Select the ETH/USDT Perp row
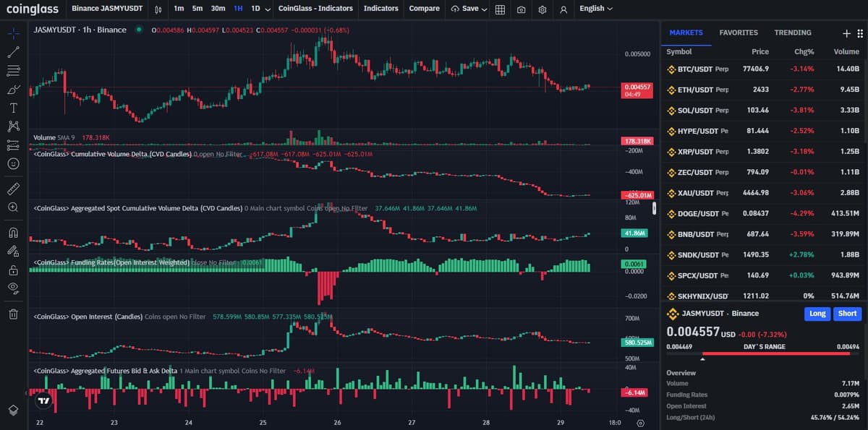This screenshot has width=868, height=430. tap(763, 90)
